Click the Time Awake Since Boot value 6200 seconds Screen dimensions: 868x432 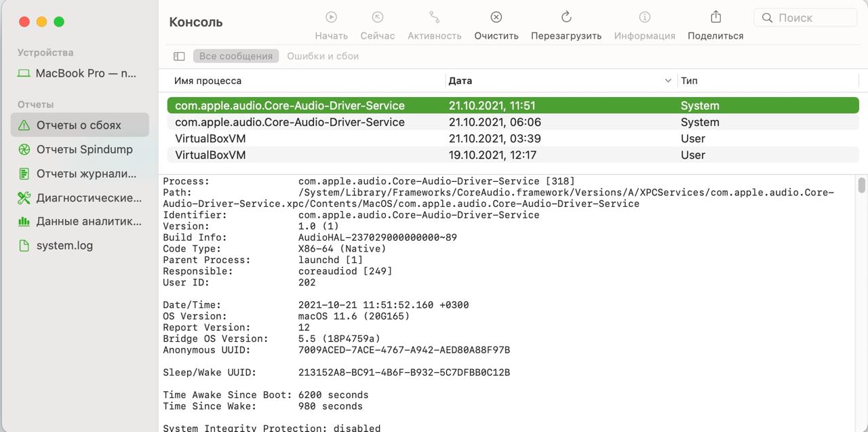click(x=334, y=395)
